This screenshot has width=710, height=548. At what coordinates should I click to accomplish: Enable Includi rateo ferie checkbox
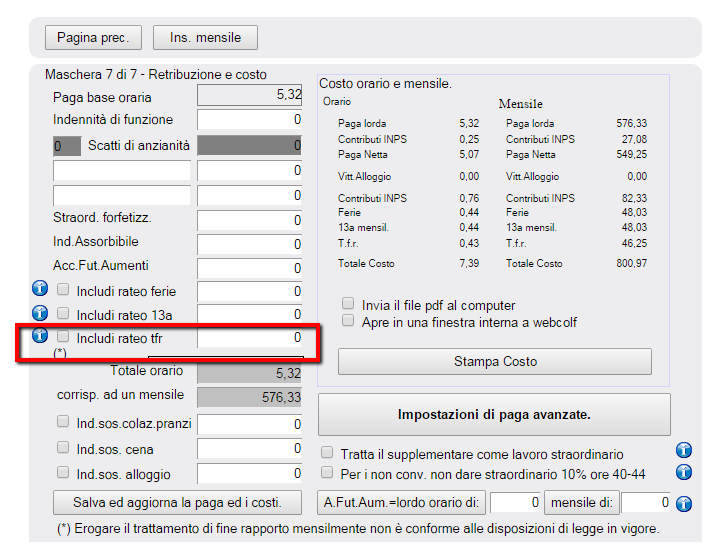point(63,291)
